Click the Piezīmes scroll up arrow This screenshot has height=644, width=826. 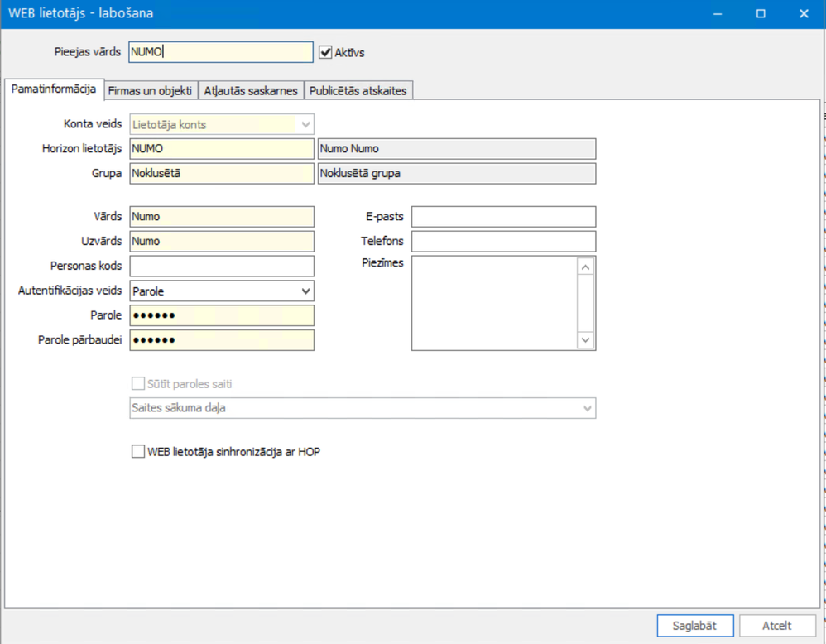[x=585, y=267]
